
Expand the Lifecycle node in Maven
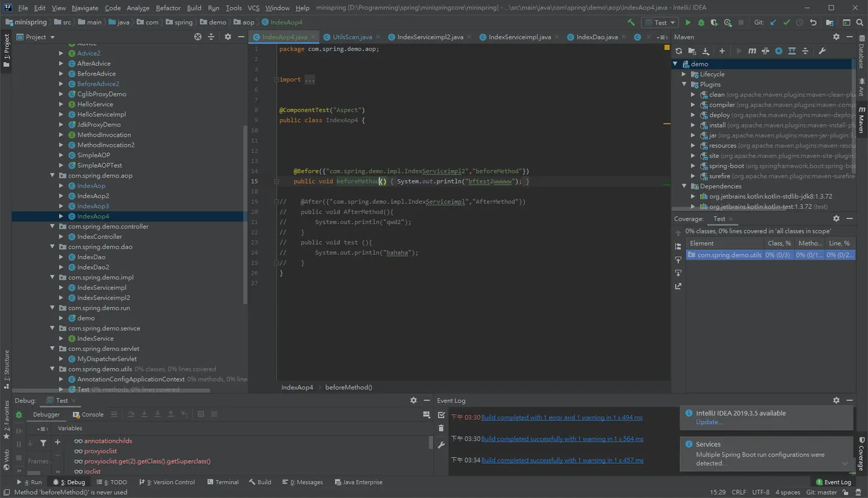[x=684, y=74]
